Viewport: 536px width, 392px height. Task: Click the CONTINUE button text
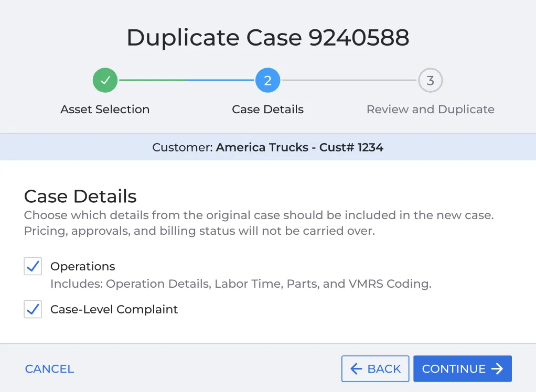[x=454, y=369]
